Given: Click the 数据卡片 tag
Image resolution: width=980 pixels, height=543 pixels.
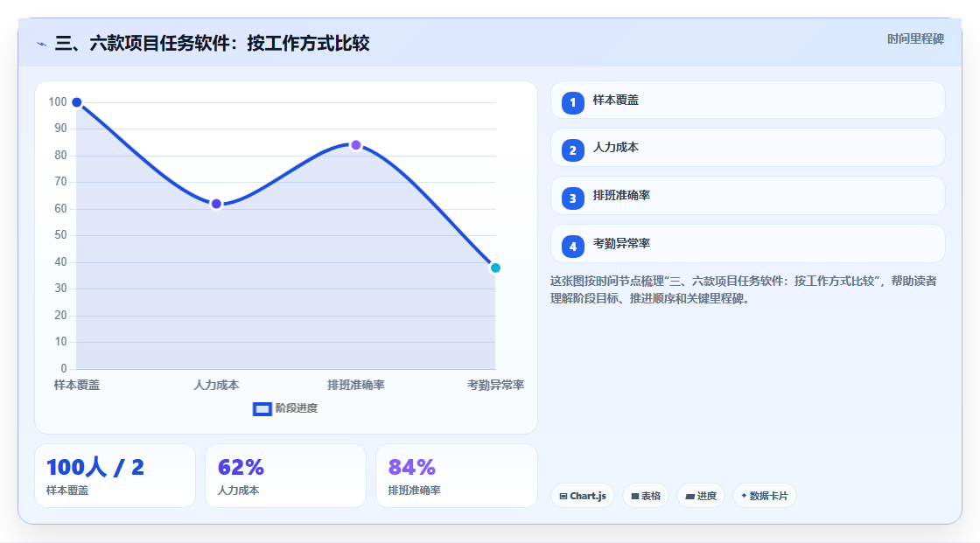Looking at the screenshot, I should [x=765, y=496].
